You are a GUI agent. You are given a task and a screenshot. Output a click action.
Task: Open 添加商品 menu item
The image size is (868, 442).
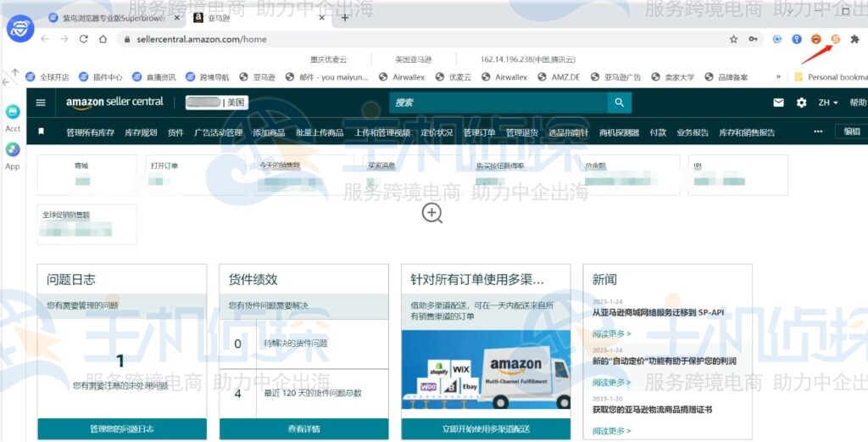click(269, 132)
